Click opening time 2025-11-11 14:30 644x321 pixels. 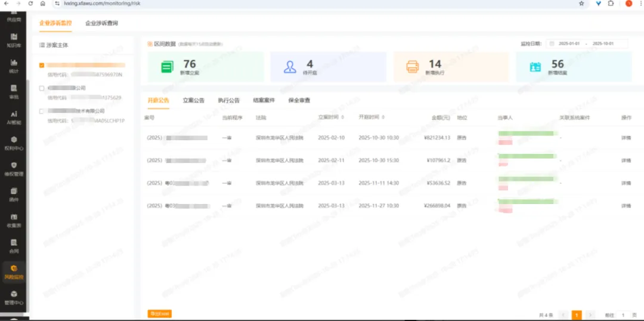click(x=379, y=183)
